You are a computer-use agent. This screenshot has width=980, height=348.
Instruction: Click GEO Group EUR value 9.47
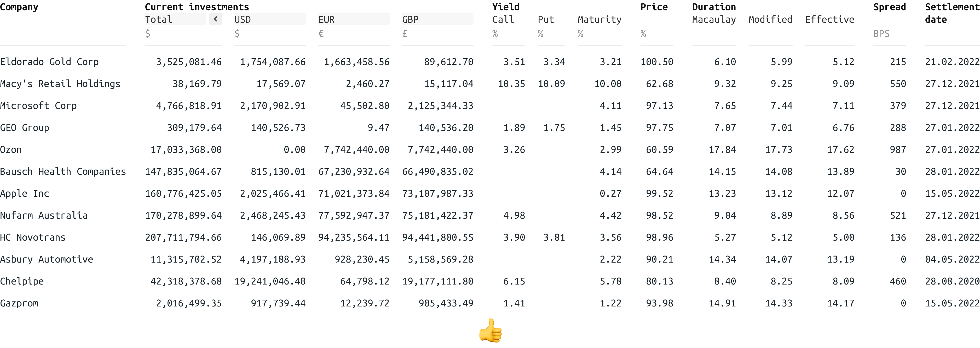(378, 128)
